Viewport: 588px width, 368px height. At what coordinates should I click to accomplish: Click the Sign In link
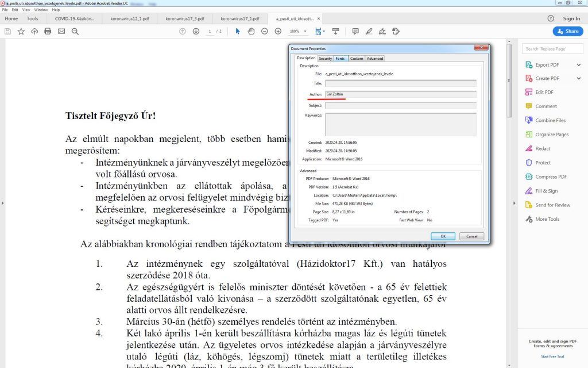pos(571,18)
